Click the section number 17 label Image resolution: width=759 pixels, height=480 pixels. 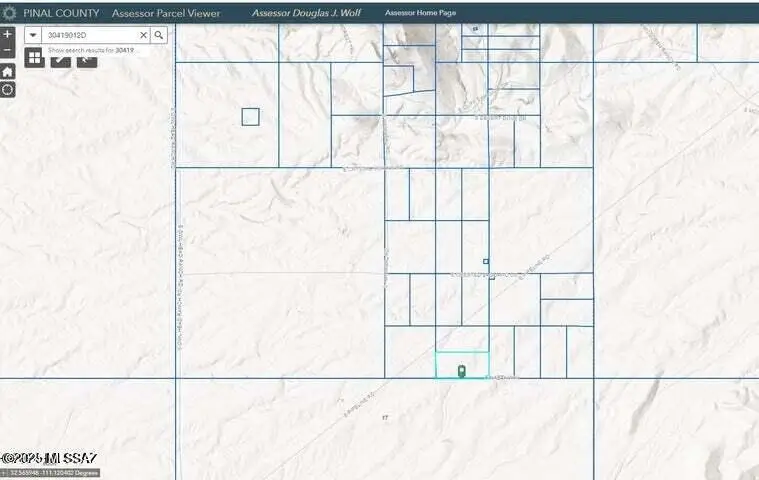(x=385, y=418)
